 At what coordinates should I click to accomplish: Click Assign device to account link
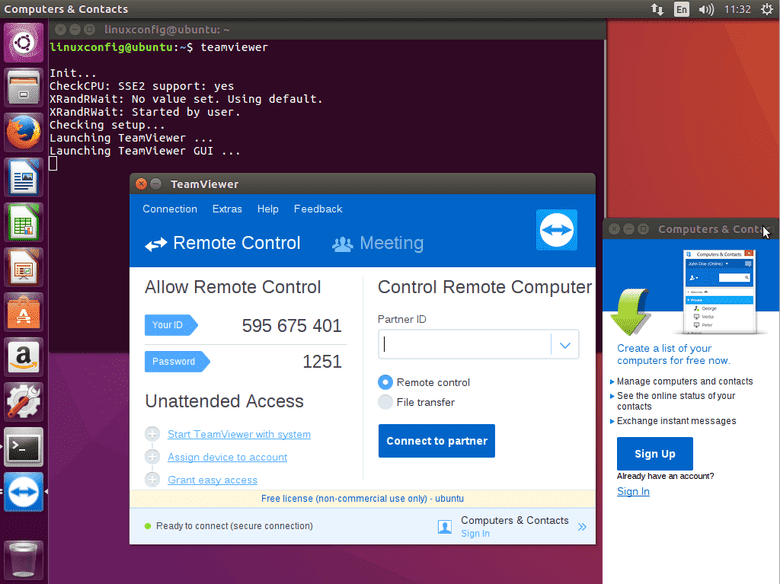(x=227, y=457)
